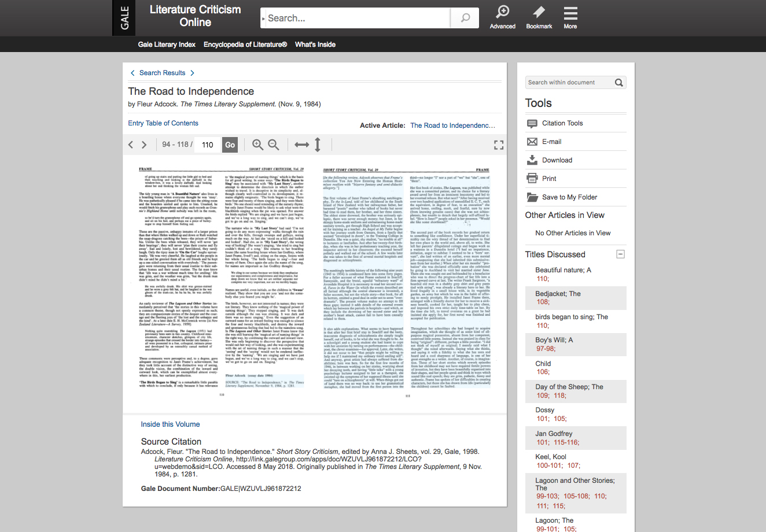Click the Download text link
This screenshot has height=532, width=766.
tap(557, 160)
